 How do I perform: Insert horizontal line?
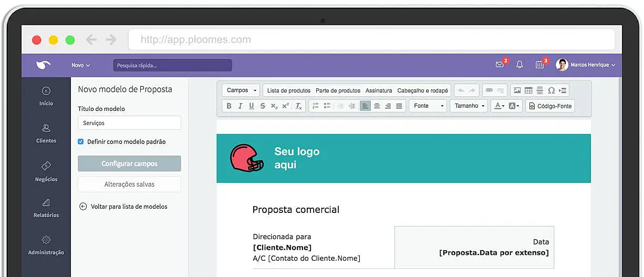(540, 90)
